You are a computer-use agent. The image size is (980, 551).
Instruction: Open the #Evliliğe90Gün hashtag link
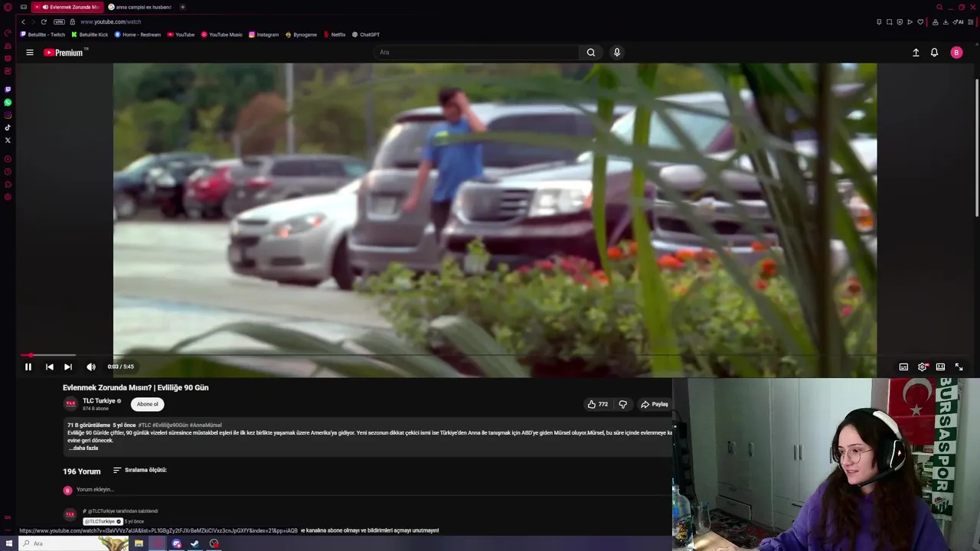click(170, 425)
